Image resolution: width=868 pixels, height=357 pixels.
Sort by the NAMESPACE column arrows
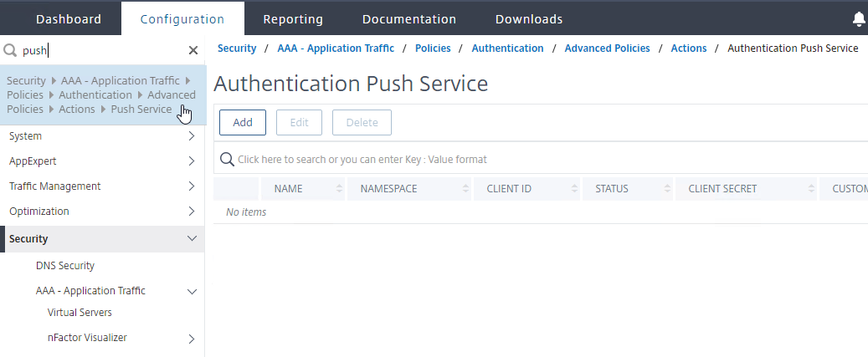coord(465,189)
